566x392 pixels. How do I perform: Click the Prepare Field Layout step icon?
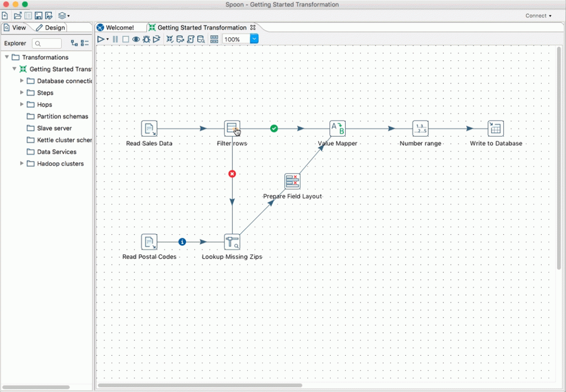click(292, 181)
